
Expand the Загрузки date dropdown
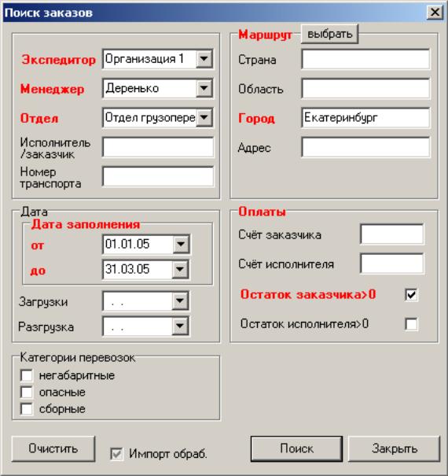click(180, 301)
